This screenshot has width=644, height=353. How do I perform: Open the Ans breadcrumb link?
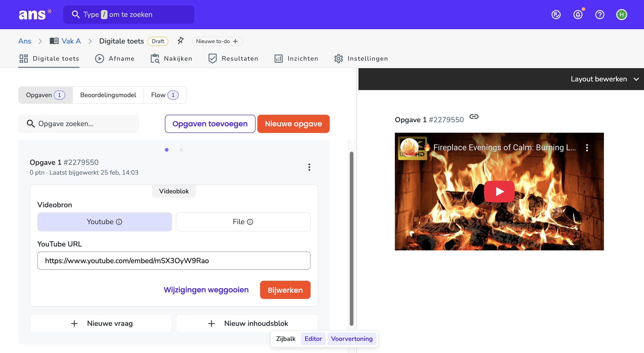point(25,41)
